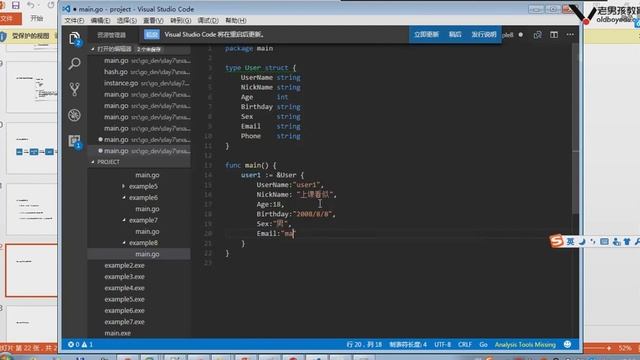Click the save icon in PowerPoint window

click(x=16, y=5)
